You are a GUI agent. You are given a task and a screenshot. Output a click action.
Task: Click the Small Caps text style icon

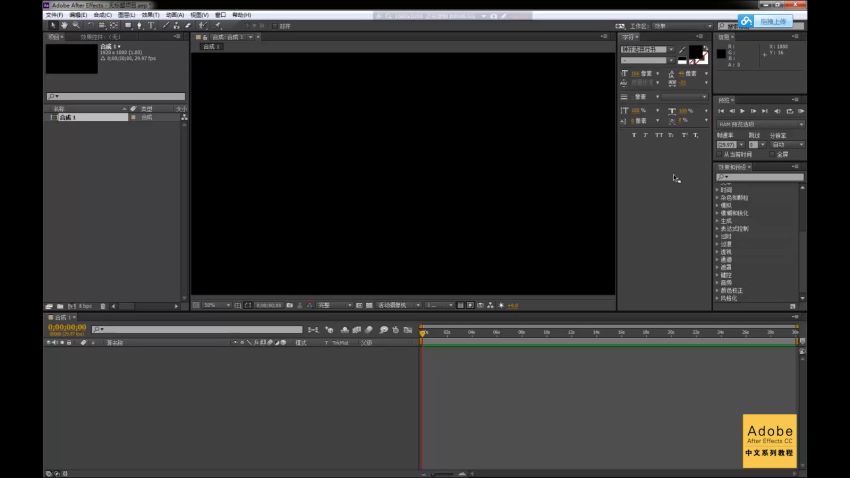pos(671,135)
